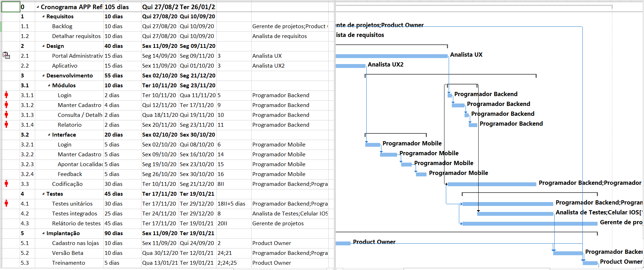Collapse the Cronograma APP project summary task
Viewport: 644px width, 270px height.
tap(38, 7)
